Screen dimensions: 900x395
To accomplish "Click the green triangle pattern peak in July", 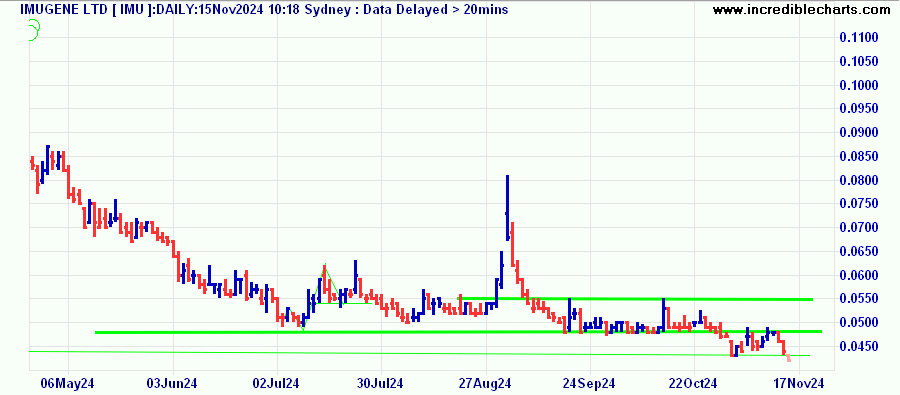I will click(325, 265).
